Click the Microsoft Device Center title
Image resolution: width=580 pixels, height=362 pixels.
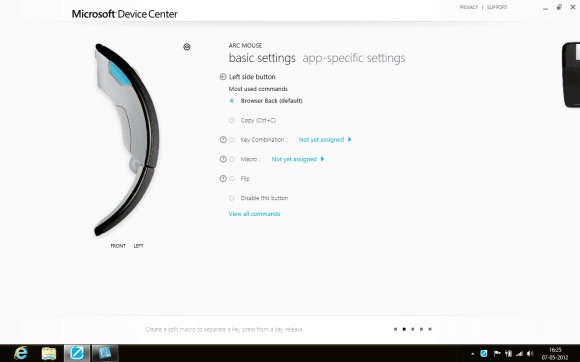125,14
